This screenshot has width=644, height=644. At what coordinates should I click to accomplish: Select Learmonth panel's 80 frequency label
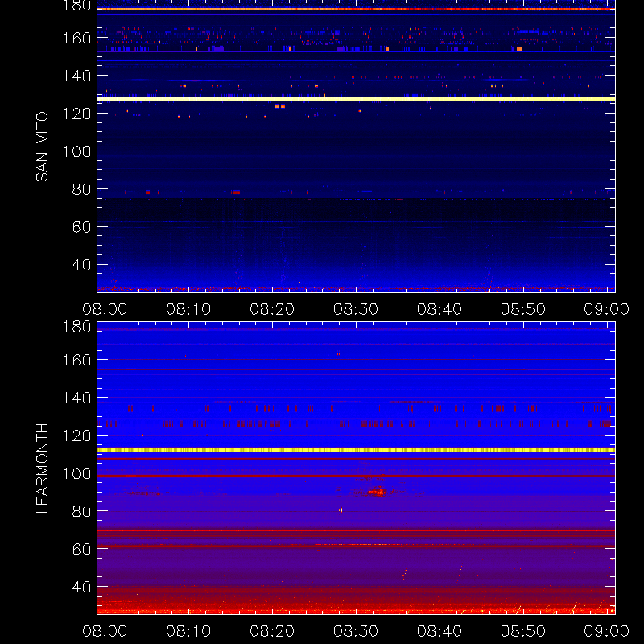click(81, 511)
